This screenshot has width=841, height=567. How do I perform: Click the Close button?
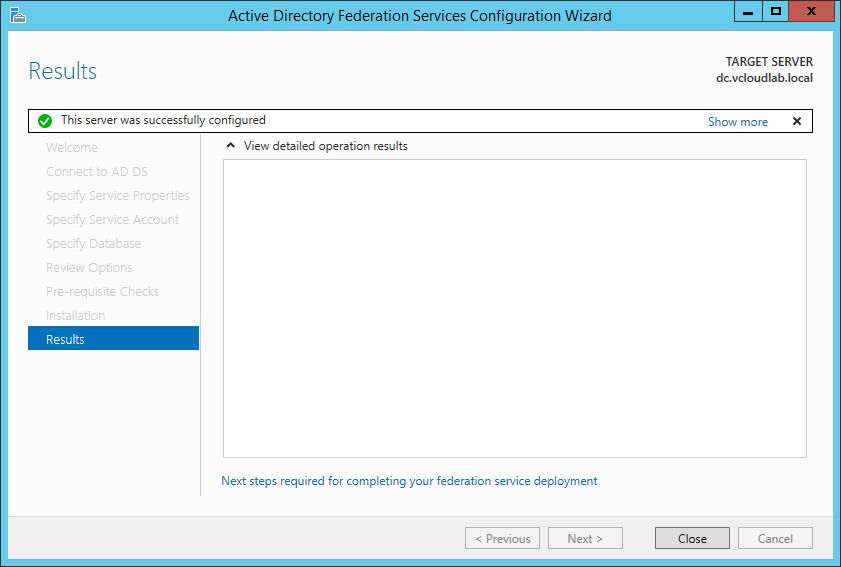click(x=692, y=538)
